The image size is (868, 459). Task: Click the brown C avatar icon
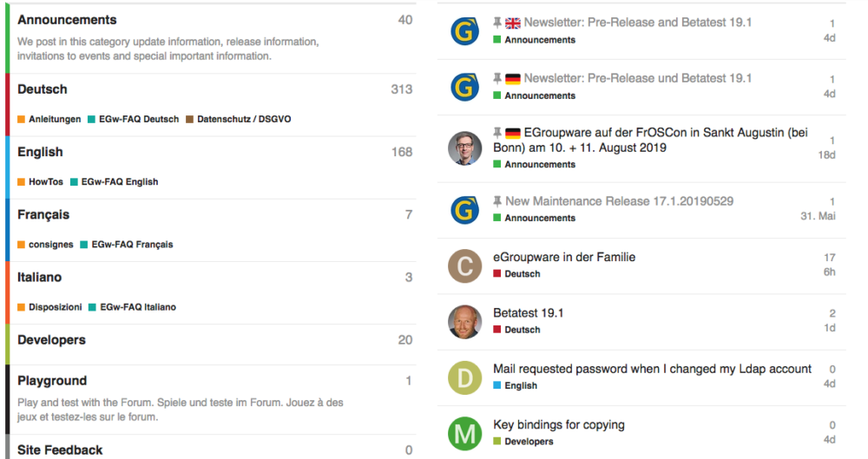pyautogui.click(x=465, y=266)
